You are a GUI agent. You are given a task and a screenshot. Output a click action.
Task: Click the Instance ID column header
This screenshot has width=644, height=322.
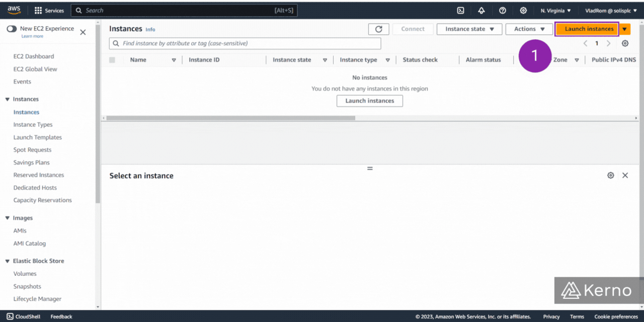pos(204,60)
